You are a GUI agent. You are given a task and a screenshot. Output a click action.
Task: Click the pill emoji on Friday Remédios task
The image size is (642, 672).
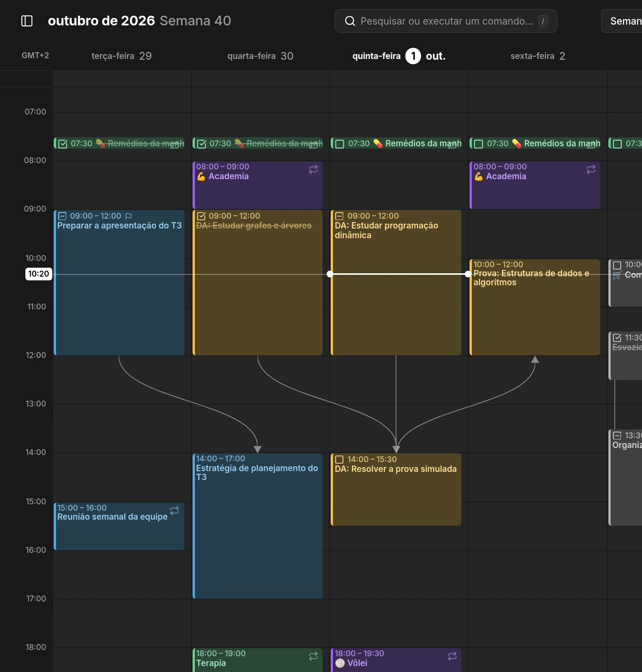click(517, 143)
